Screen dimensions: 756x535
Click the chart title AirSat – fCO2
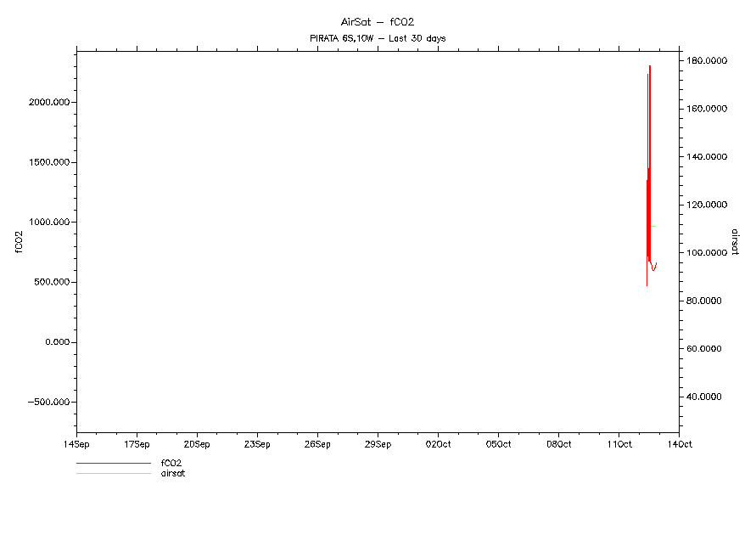click(x=377, y=22)
